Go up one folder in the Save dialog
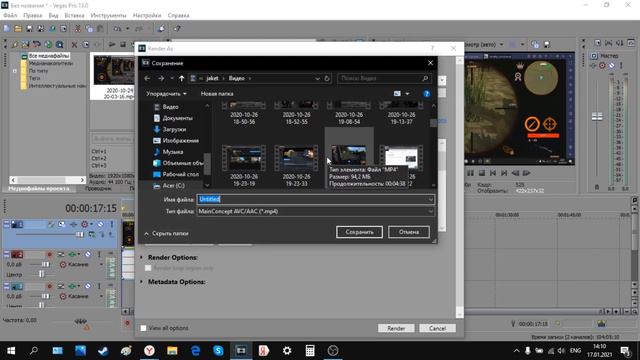This screenshot has width=640, height=360. point(181,78)
